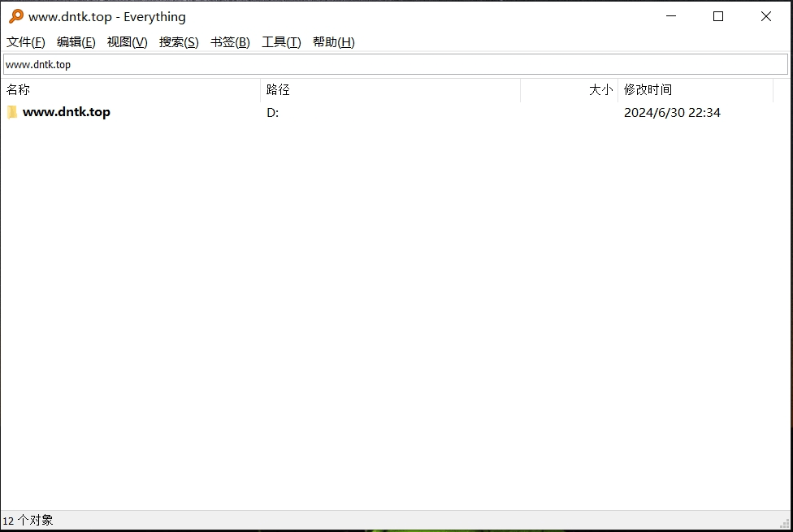Select the www.dntk.top result name
This screenshot has width=793, height=532.
click(67, 112)
